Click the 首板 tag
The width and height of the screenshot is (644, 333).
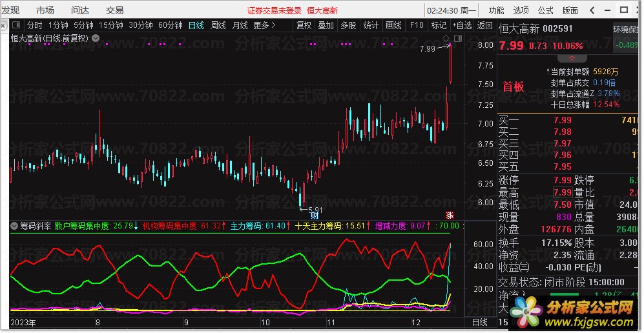coord(514,86)
